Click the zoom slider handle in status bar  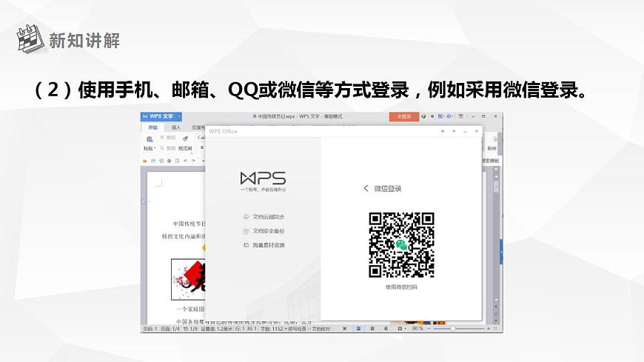coord(452,329)
